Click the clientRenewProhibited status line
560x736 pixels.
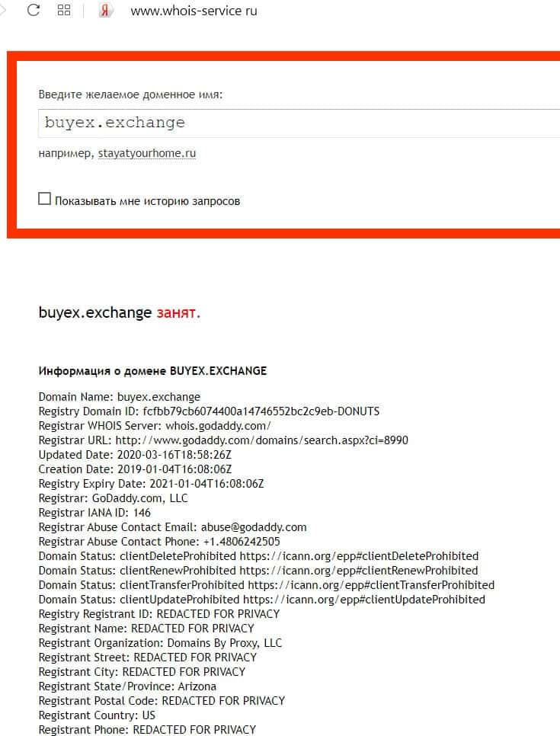pos(258,571)
